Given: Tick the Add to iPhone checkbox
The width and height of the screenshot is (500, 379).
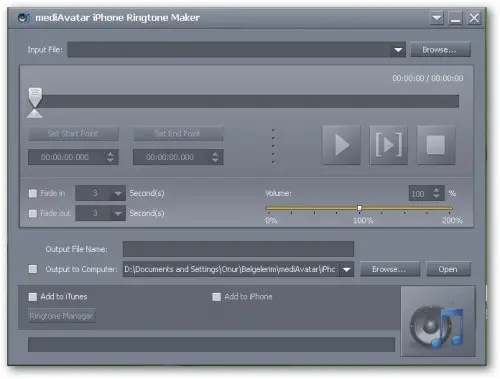Looking at the screenshot, I should pyautogui.click(x=217, y=297).
